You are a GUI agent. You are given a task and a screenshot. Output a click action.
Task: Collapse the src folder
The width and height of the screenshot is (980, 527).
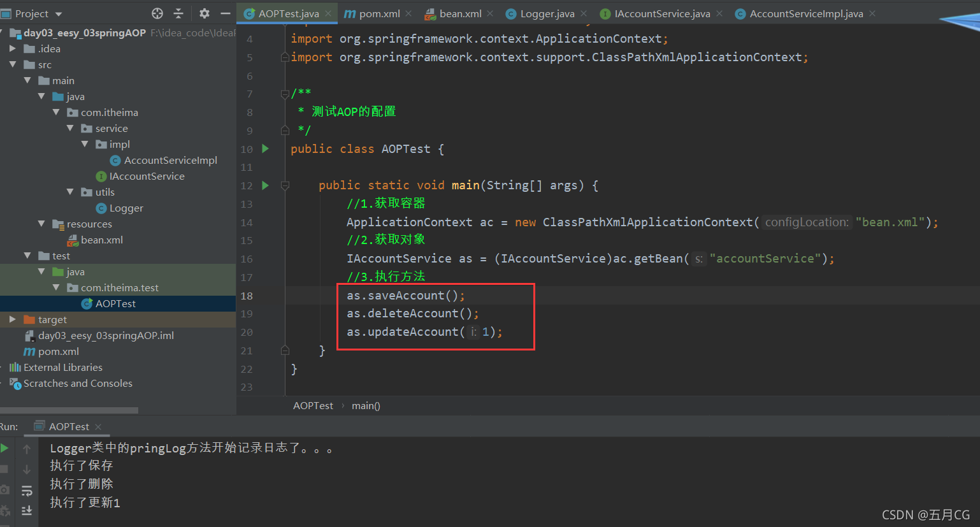coord(12,64)
